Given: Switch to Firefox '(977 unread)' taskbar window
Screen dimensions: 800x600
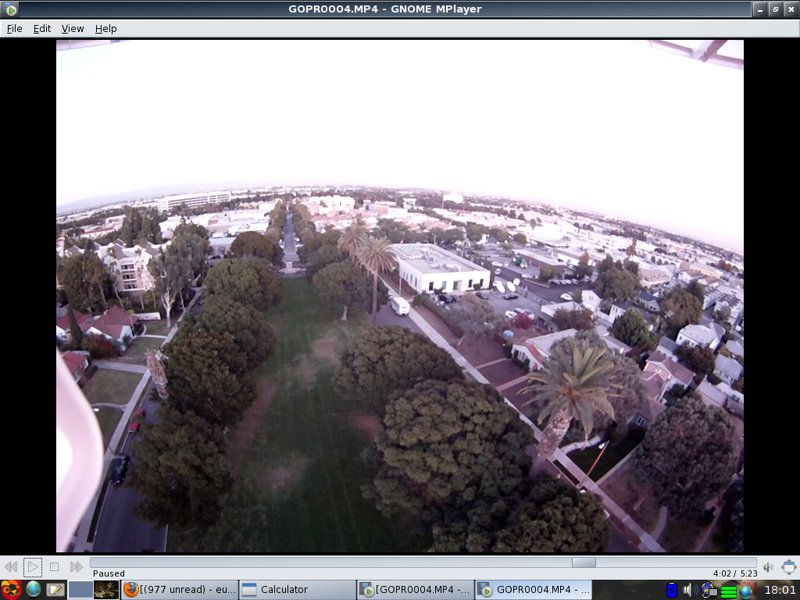Looking at the screenshot, I should (180, 590).
